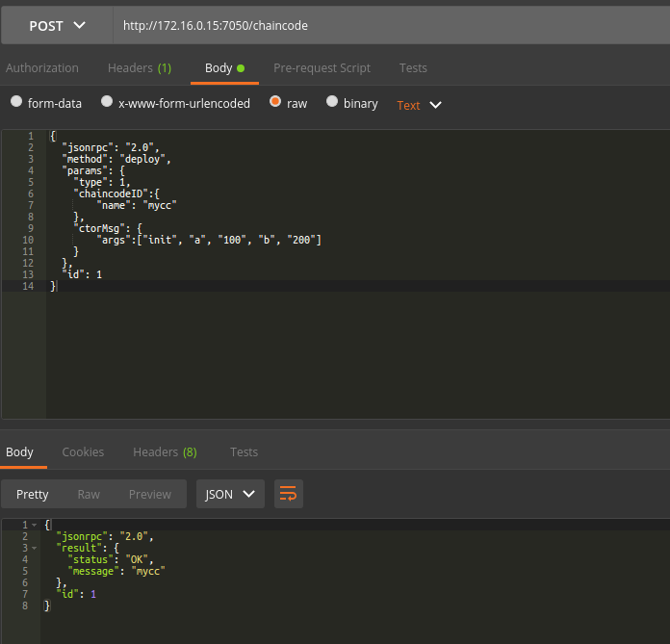Select the Pretty response view
The height and width of the screenshot is (644, 670).
pyautogui.click(x=33, y=495)
